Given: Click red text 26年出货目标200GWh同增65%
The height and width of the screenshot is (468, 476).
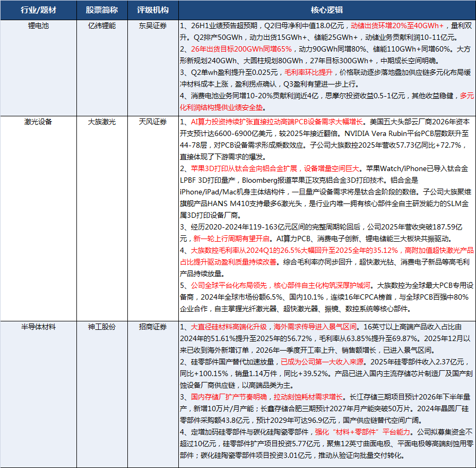Looking at the screenshot, I should 241,49.
